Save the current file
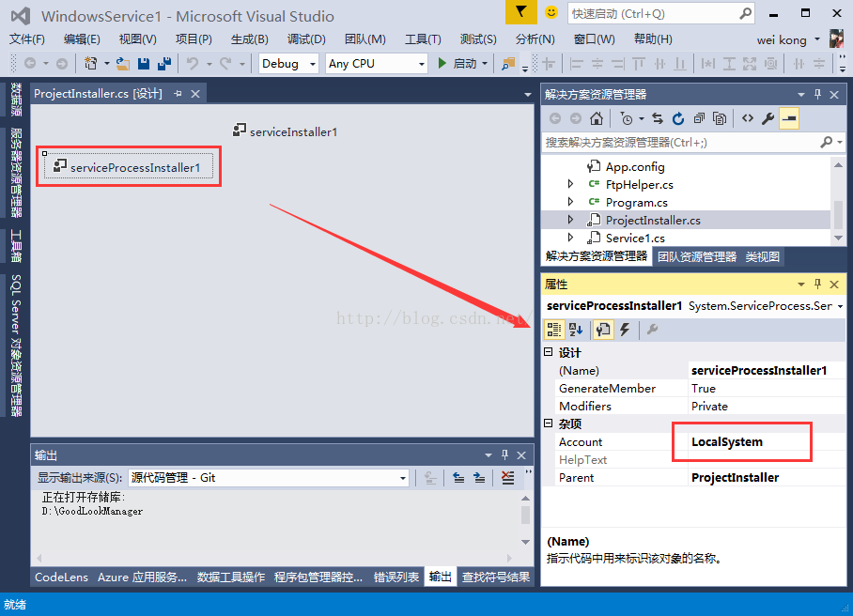This screenshot has height=616, width=853. 144,64
